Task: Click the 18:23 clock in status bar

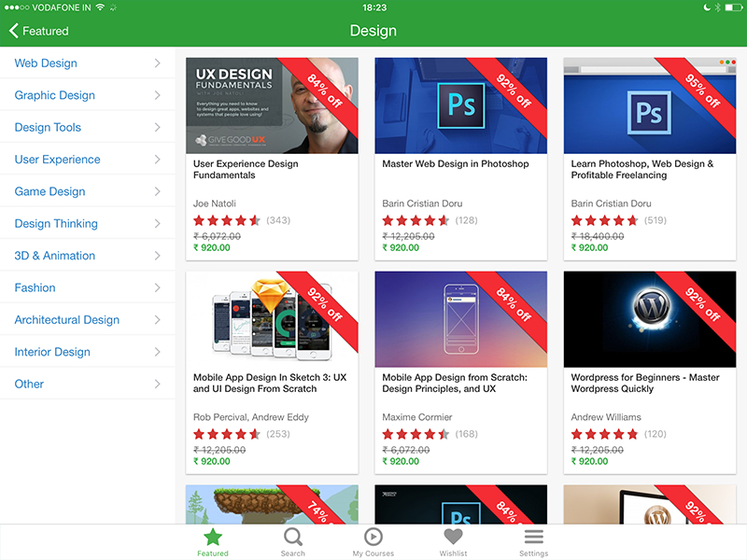Action: coord(374,7)
